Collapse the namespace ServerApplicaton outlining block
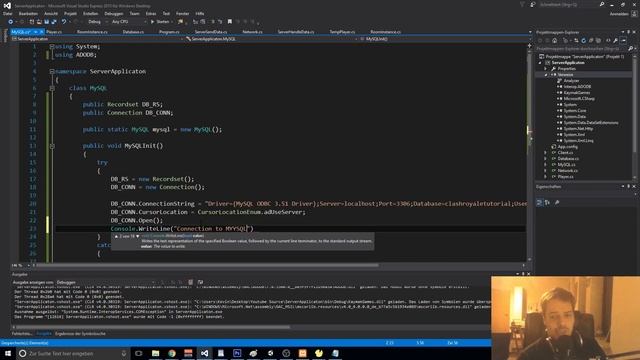 click(52, 71)
